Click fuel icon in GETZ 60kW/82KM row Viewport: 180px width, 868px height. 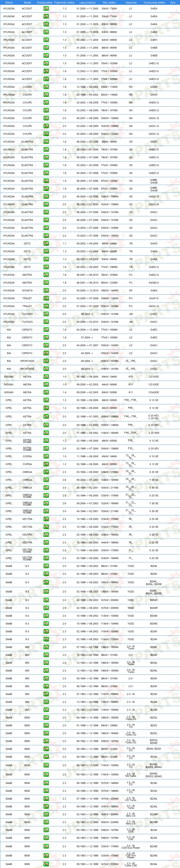(x=46, y=251)
